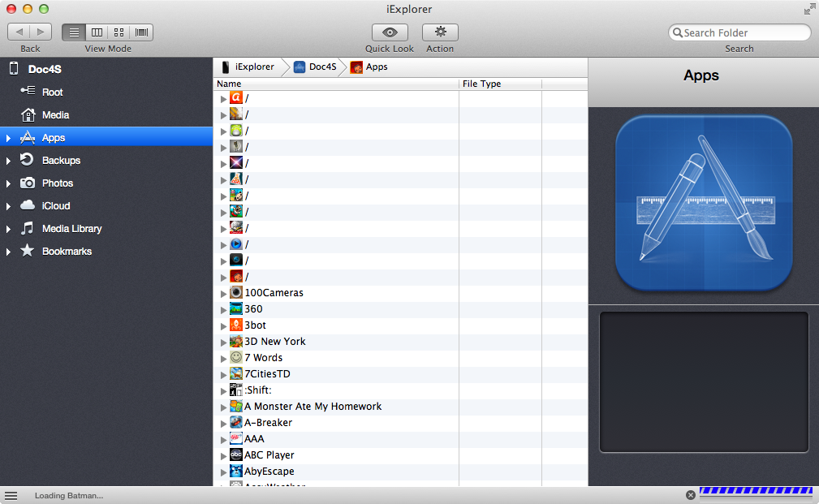Expand the Photos sidebar section

click(8, 183)
